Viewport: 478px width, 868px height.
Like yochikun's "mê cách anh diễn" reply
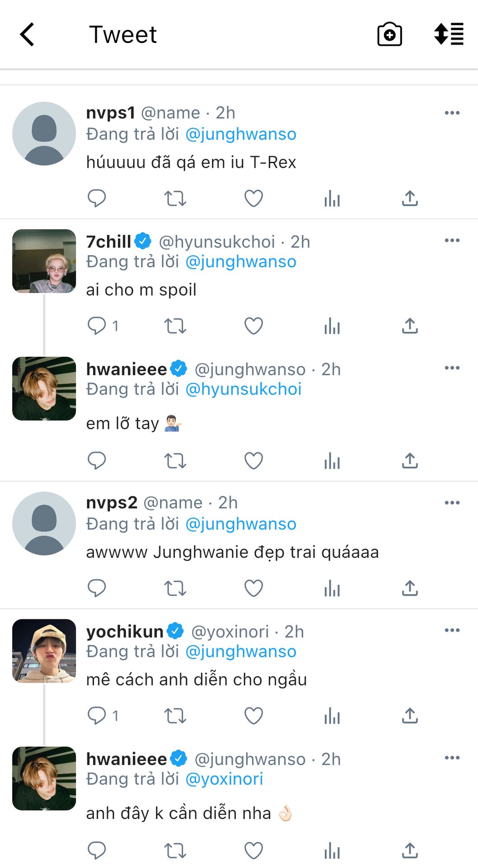[253, 716]
